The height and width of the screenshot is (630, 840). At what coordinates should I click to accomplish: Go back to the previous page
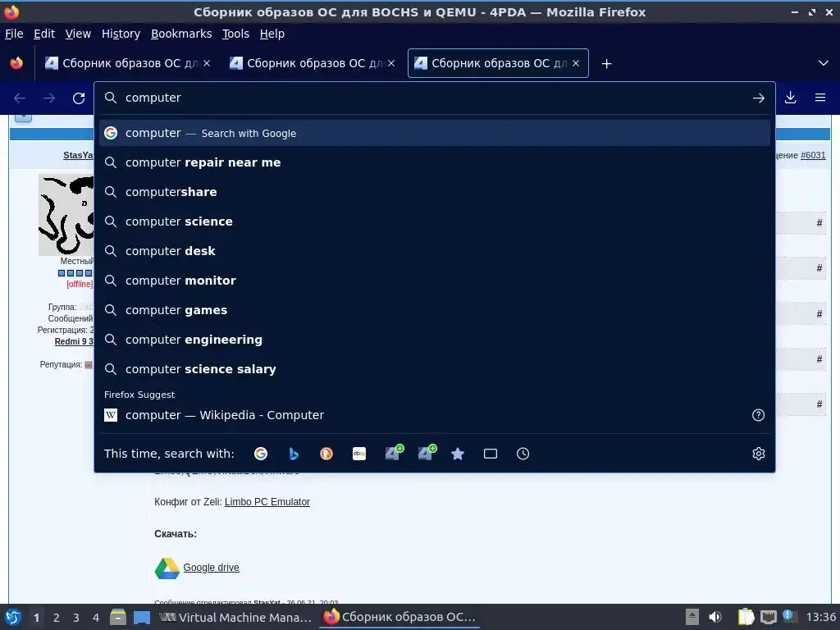(x=20, y=98)
